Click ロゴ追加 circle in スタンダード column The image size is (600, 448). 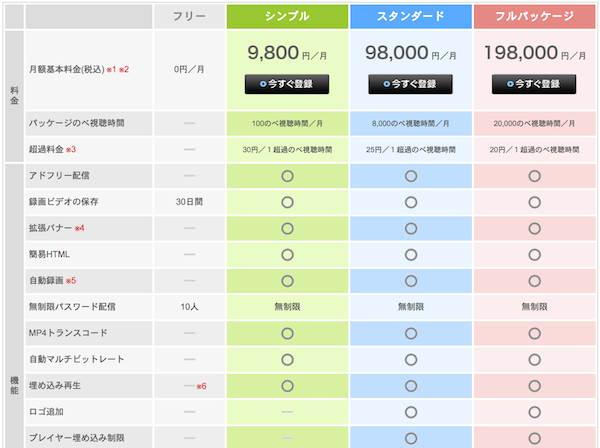[x=410, y=411]
